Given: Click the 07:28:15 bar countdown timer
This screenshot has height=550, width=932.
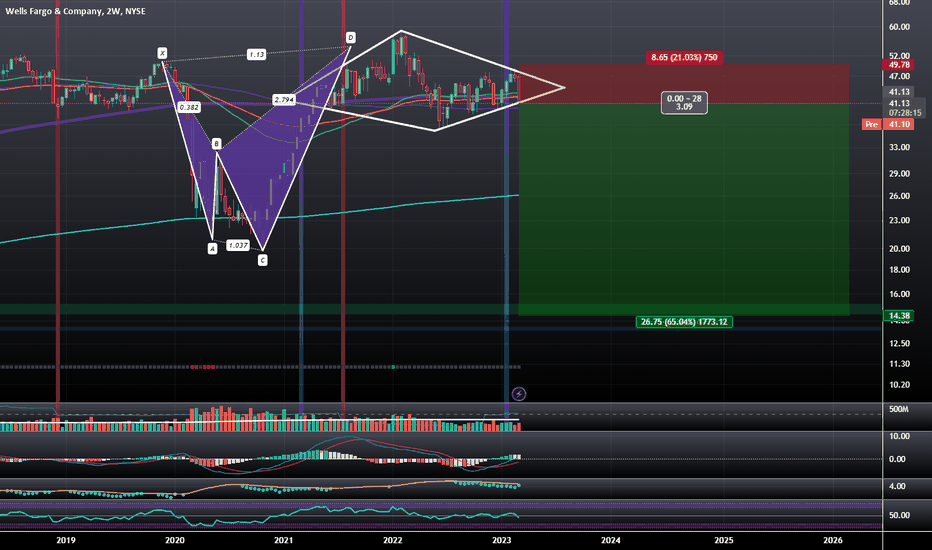Looking at the screenshot, I should pyautogui.click(x=905, y=112).
